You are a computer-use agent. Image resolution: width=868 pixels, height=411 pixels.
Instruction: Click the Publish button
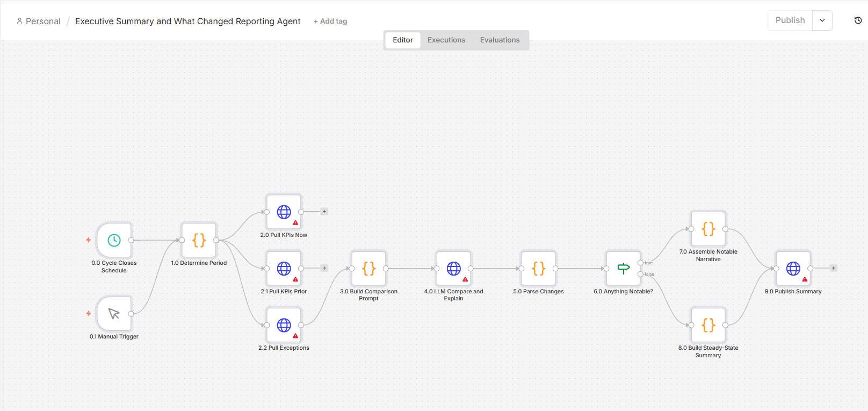point(790,20)
